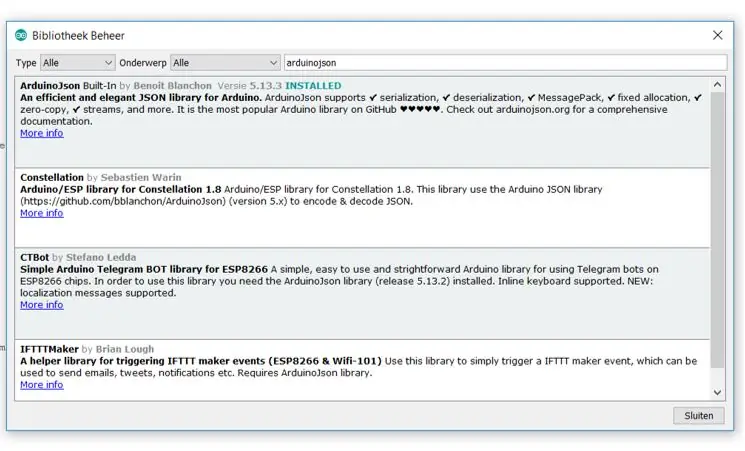The image size is (745, 451).
Task: Click author name Benoit Blanchon
Action: (x=172, y=86)
